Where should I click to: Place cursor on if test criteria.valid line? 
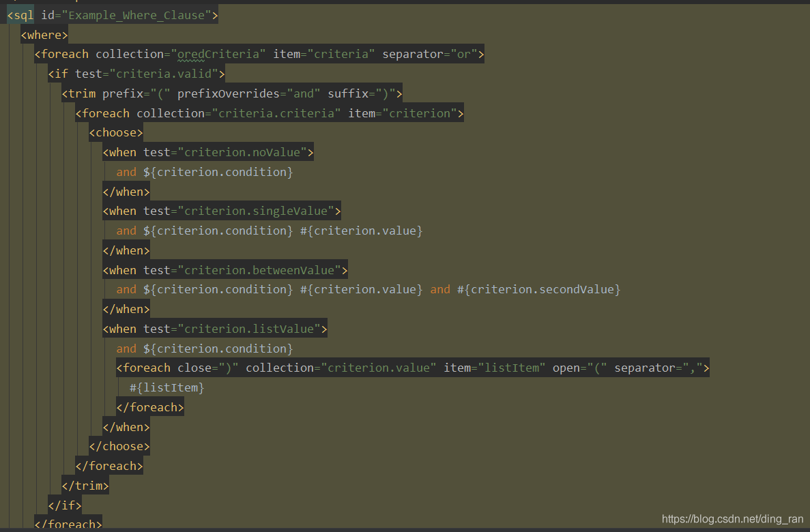136,74
